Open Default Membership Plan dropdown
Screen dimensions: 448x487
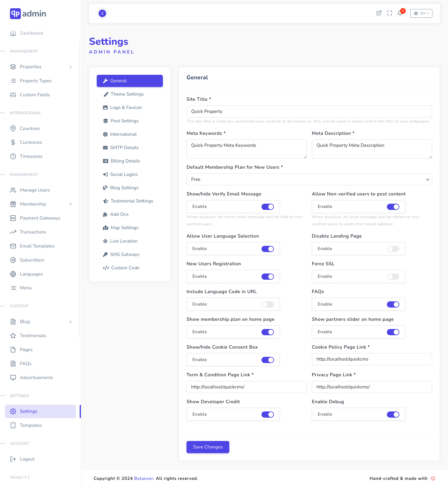coord(309,179)
